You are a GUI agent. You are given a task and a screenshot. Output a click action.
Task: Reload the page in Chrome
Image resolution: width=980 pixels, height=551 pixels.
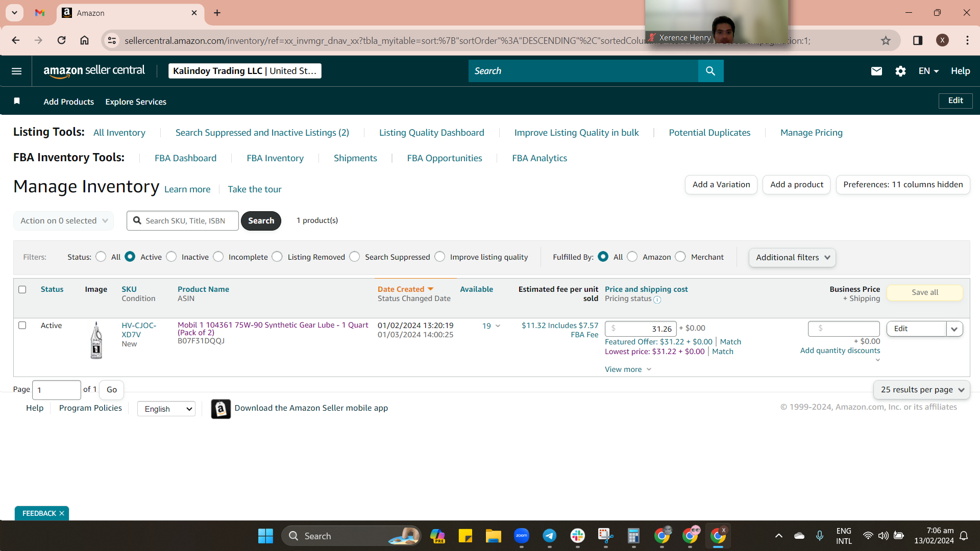click(61, 40)
